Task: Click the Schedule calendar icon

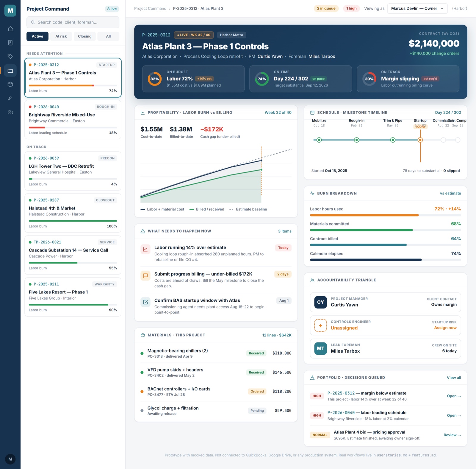Action: pyautogui.click(x=312, y=113)
